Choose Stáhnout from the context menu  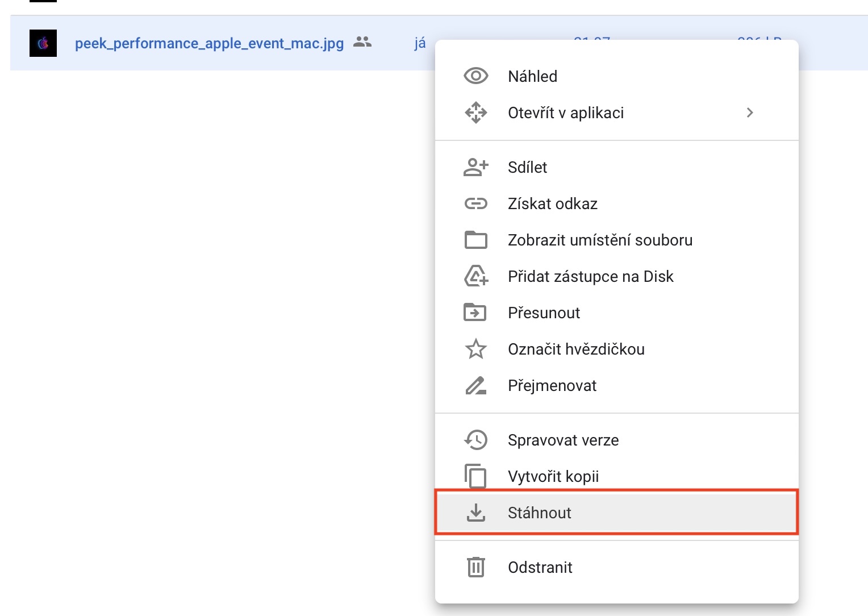pos(540,513)
